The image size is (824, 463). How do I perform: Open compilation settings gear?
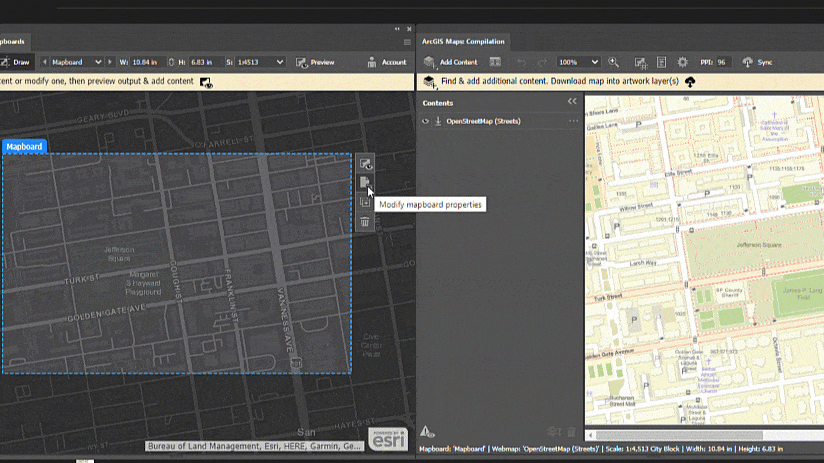(682, 62)
